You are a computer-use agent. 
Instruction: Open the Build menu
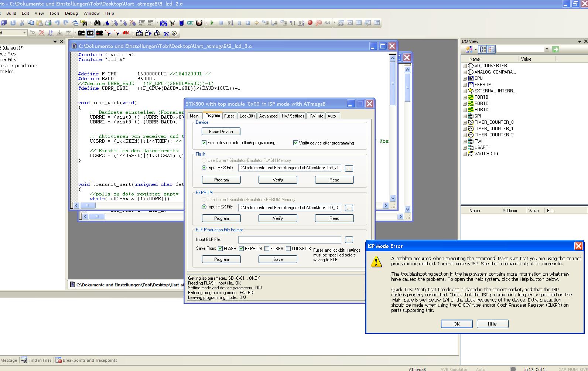(x=11, y=13)
